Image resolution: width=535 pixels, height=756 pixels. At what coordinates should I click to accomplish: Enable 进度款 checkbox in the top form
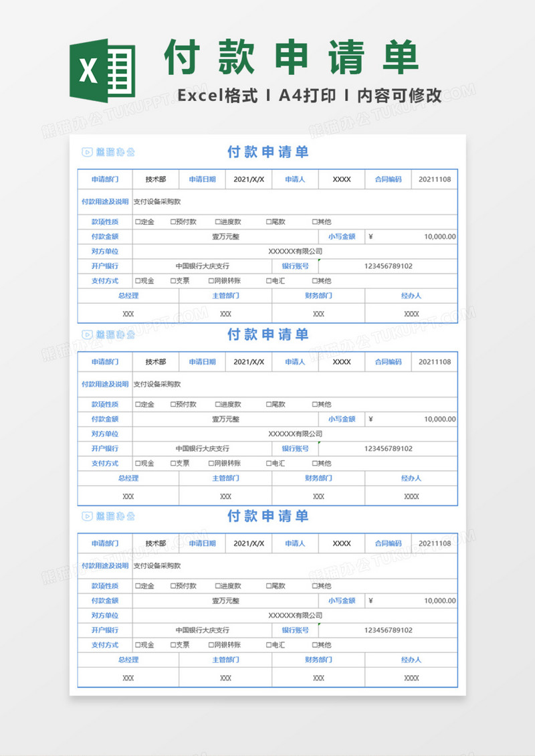coord(218,222)
